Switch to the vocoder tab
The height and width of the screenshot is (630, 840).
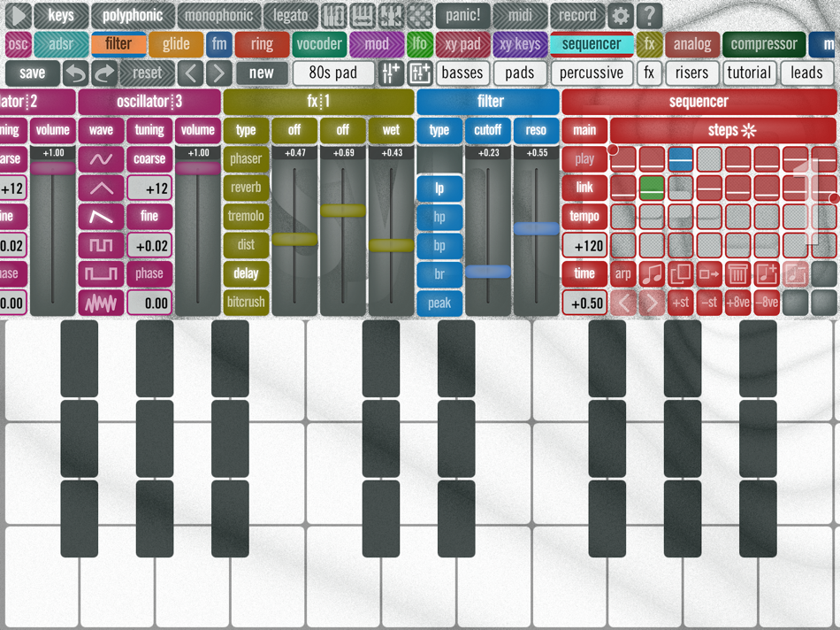tap(318, 43)
